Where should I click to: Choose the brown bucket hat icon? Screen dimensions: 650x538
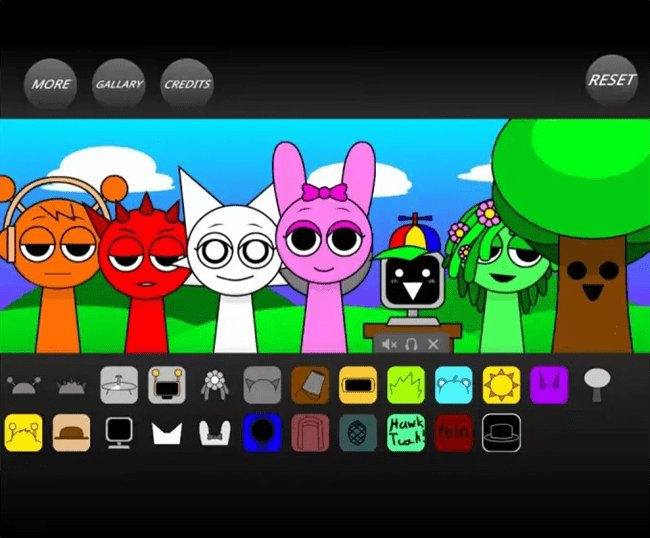click(310, 384)
